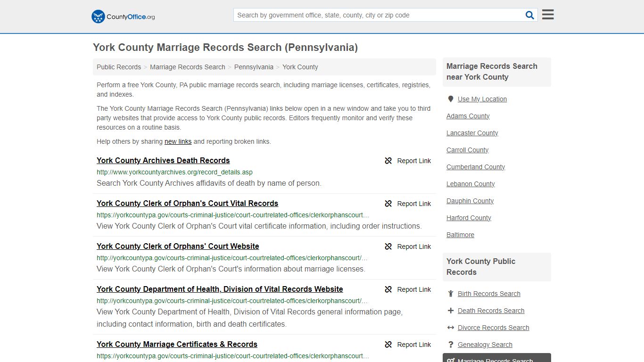This screenshot has width=644, height=362.
Task: Click green URL under Orphans' Court Website
Action: 232,258
